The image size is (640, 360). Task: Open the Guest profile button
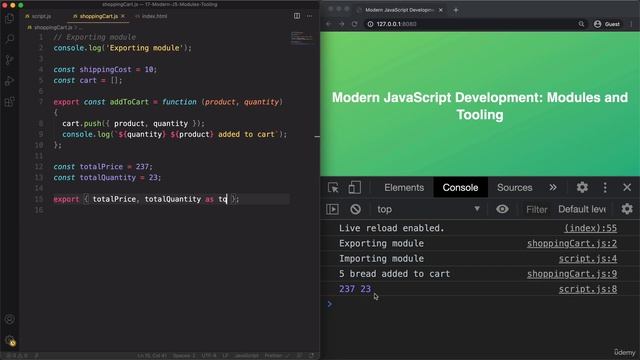pos(607,24)
